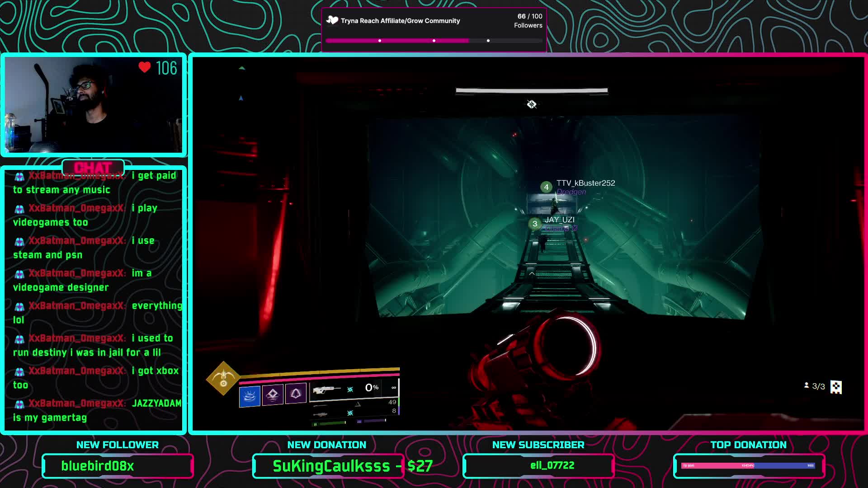The width and height of the screenshot is (868, 488).
Task: Click chat badge beside 'i got xbox' message
Action: pos(19,371)
